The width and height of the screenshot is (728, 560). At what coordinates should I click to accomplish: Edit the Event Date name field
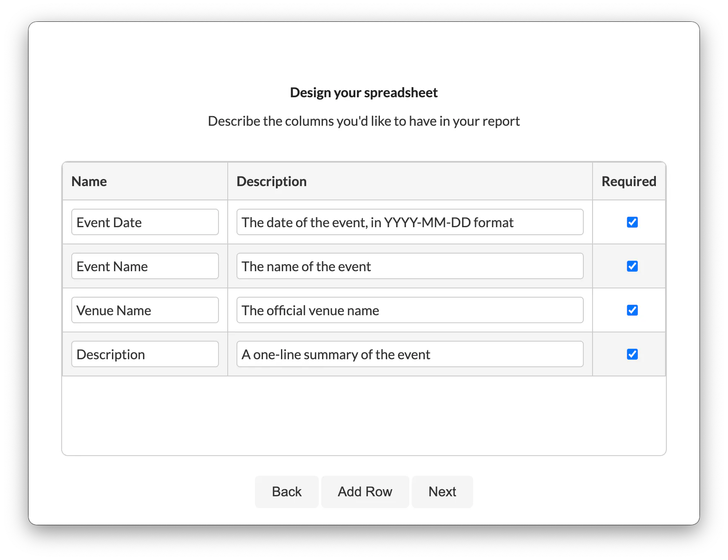[145, 222]
